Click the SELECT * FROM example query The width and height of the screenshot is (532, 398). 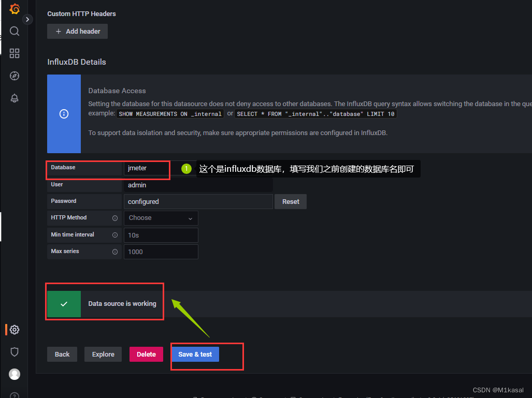(315, 114)
